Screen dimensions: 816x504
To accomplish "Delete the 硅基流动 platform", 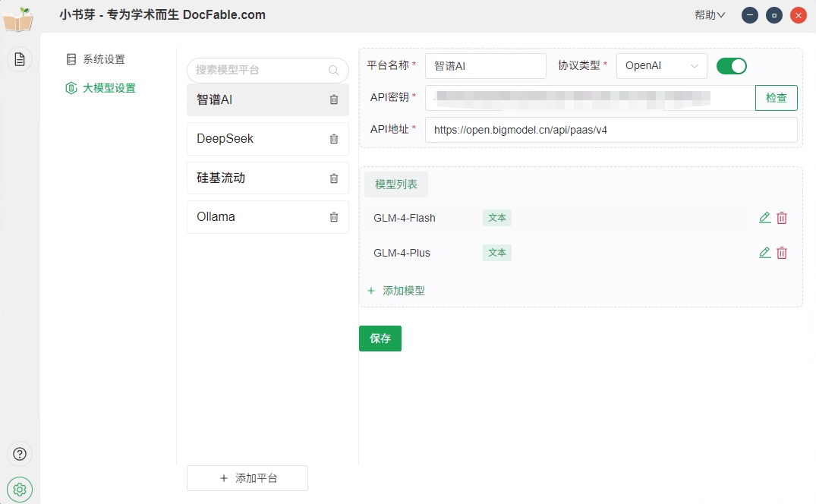I will click(x=334, y=178).
